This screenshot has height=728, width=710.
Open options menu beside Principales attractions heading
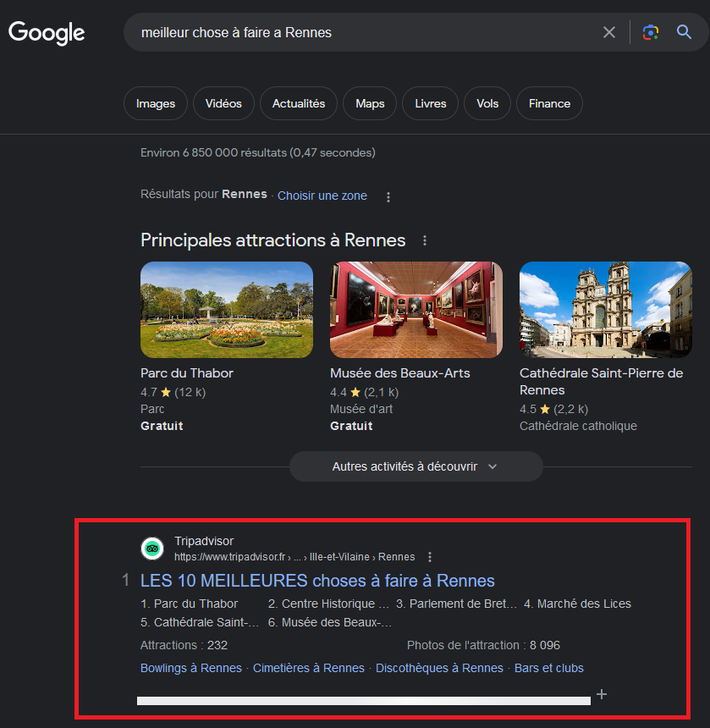click(425, 240)
